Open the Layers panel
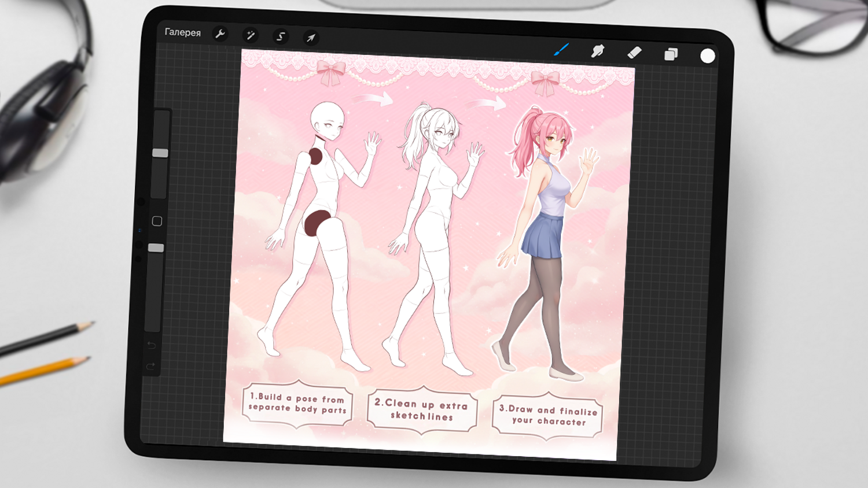The image size is (868, 488). click(x=671, y=54)
